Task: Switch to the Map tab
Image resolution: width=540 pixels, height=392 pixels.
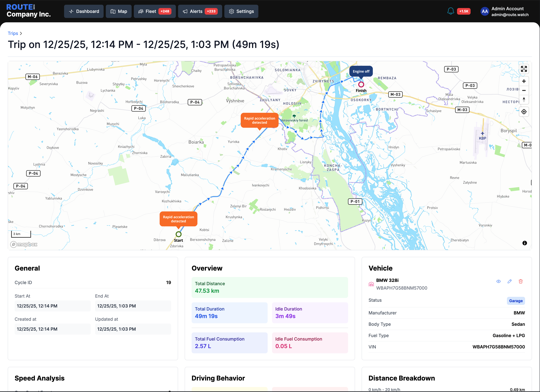Action: tap(119, 11)
